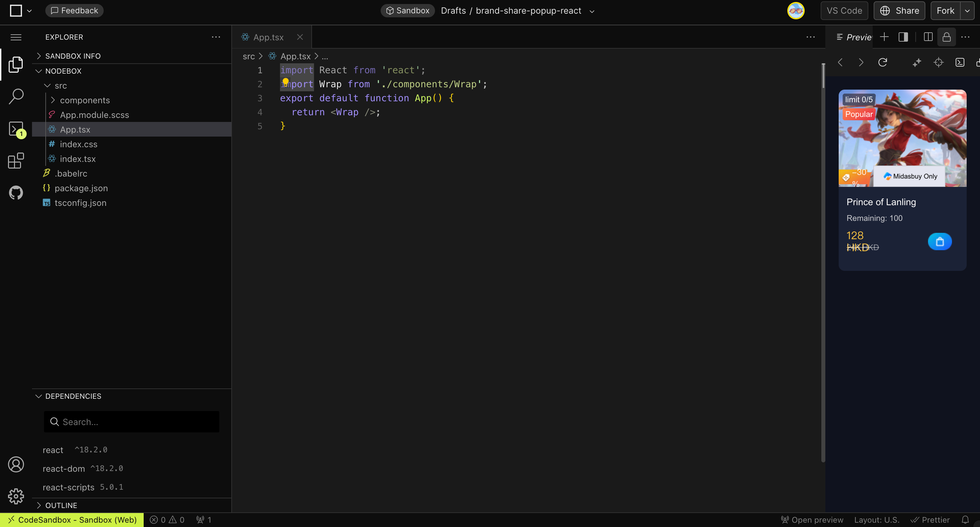Click Open preview in status bar
This screenshot has width=980, height=527.
click(x=812, y=520)
